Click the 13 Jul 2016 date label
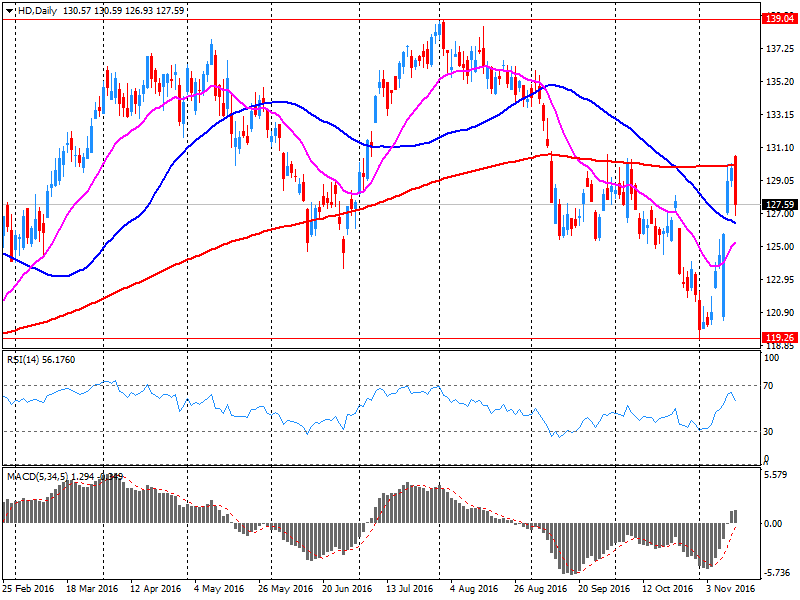The image size is (800, 600). click(409, 589)
